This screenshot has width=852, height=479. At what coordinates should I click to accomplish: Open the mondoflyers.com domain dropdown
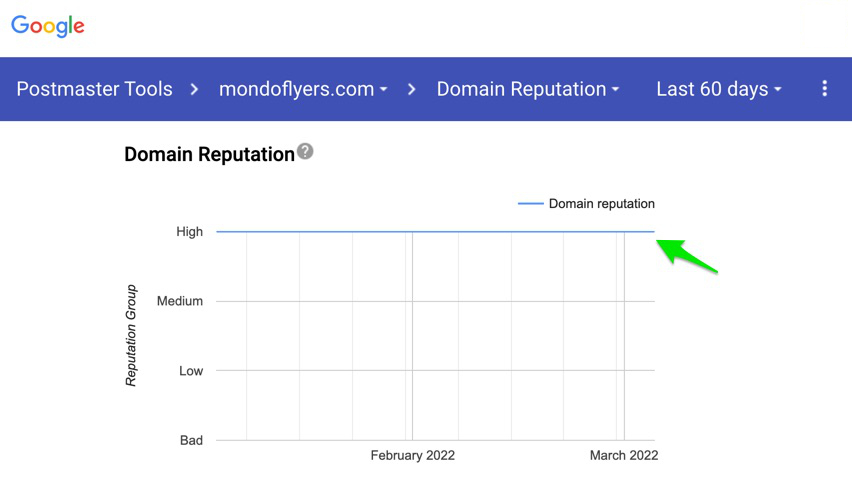[x=303, y=89]
